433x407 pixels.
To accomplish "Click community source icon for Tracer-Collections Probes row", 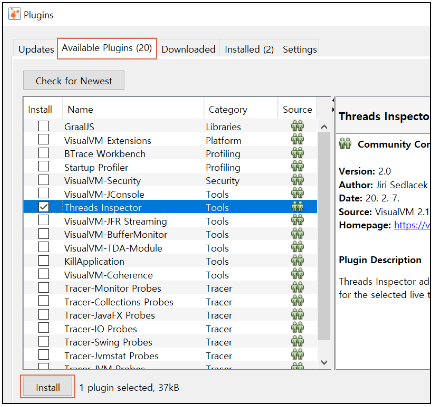I will (297, 301).
